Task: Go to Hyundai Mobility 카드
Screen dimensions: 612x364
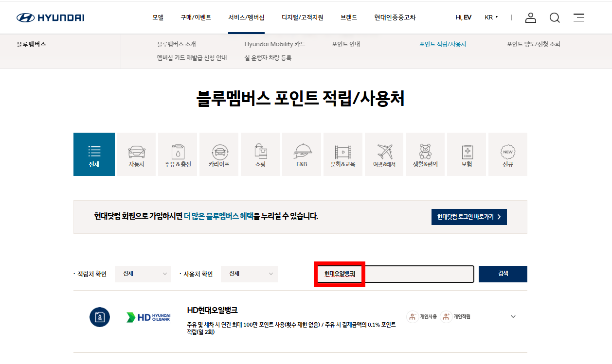Action: coord(275,44)
